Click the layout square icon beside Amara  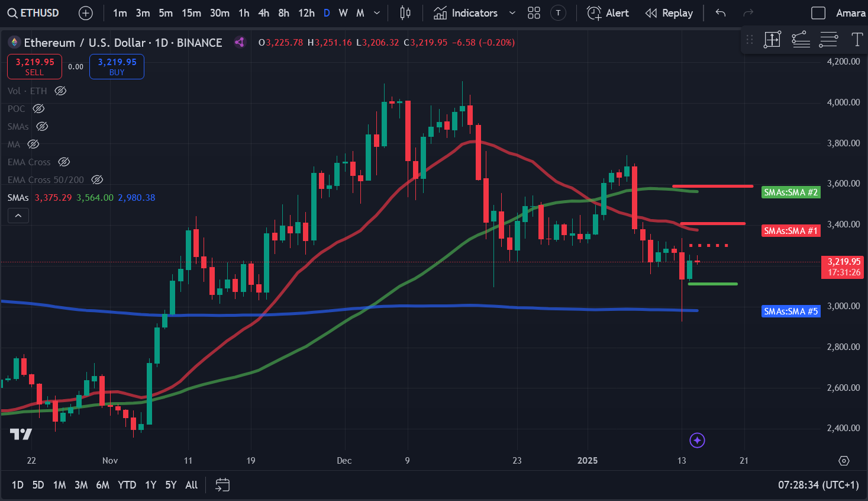click(x=818, y=13)
